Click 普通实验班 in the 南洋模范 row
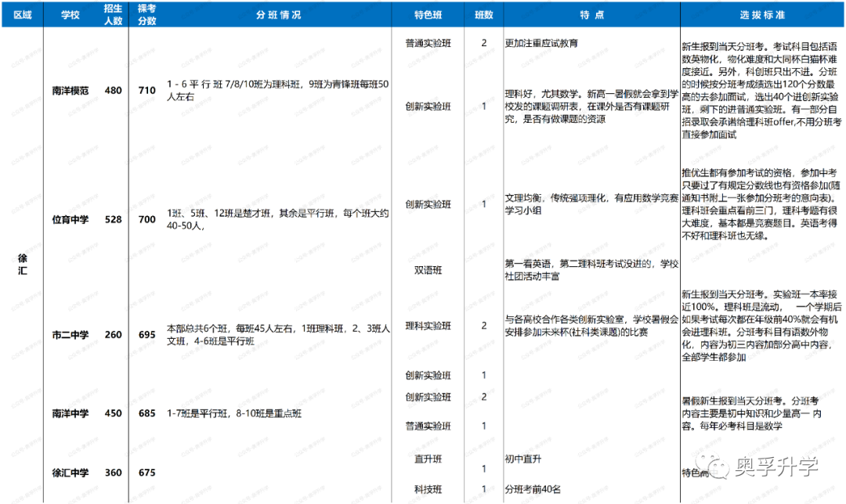The width and height of the screenshot is (846, 504). pos(428,43)
